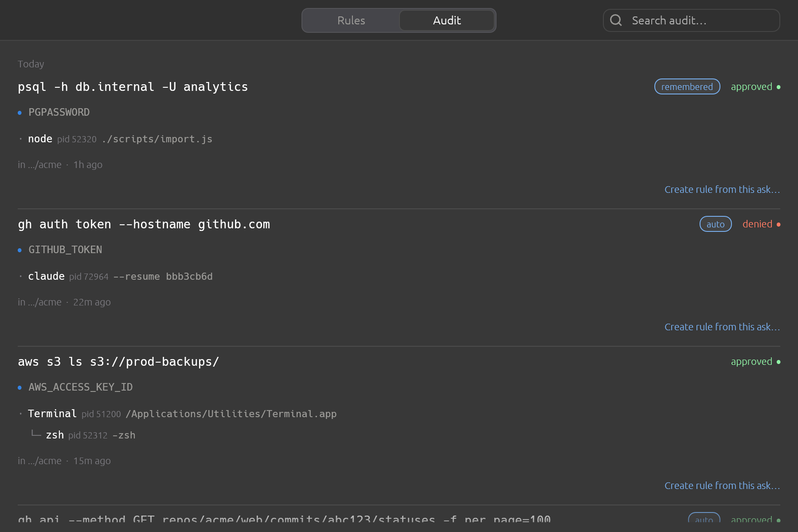Select the aws s3 ls s3://prod-backups/ command
The width and height of the screenshot is (798, 532).
[x=118, y=362]
